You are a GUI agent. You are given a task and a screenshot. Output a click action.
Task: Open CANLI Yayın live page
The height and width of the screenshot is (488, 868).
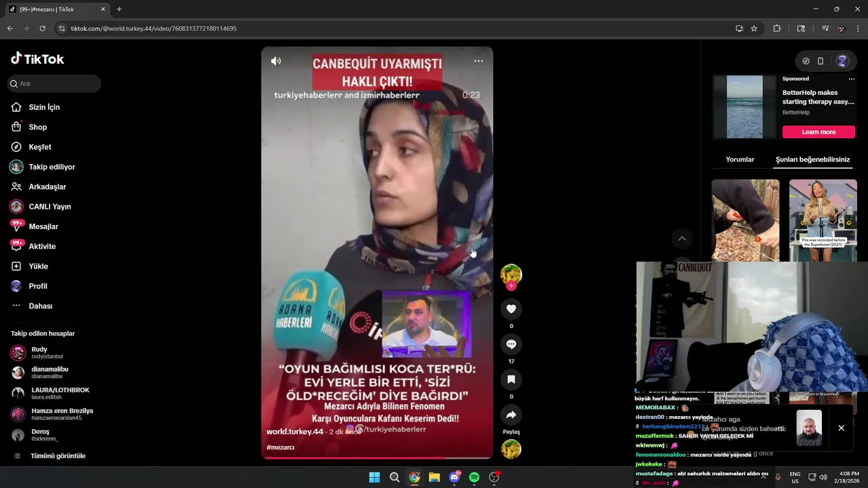[50, 207]
